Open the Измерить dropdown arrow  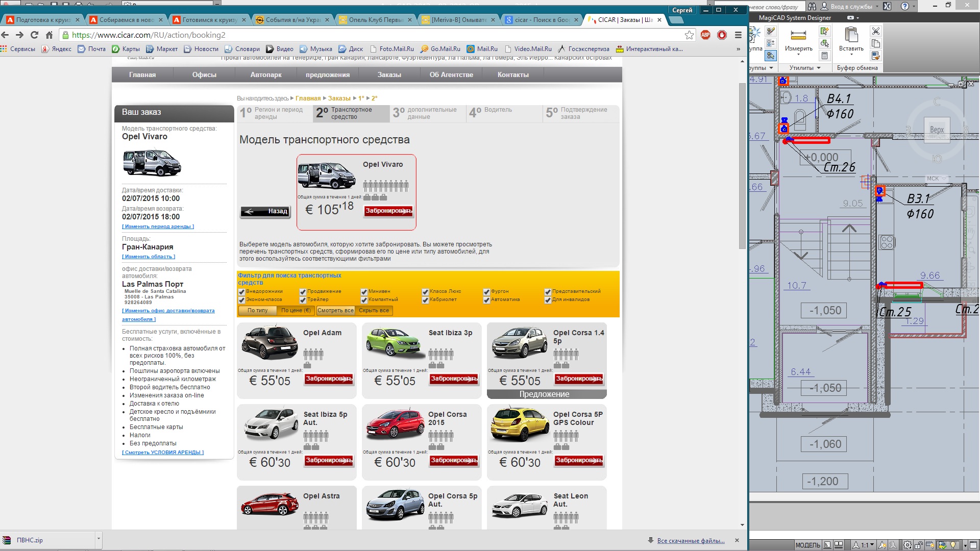click(x=798, y=55)
